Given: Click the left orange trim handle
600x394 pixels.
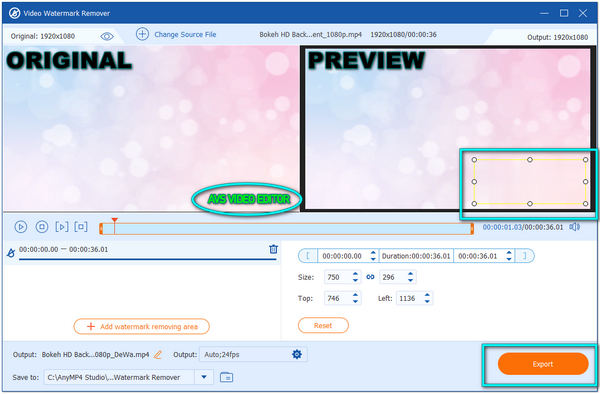Looking at the screenshot, I should 101,229.
